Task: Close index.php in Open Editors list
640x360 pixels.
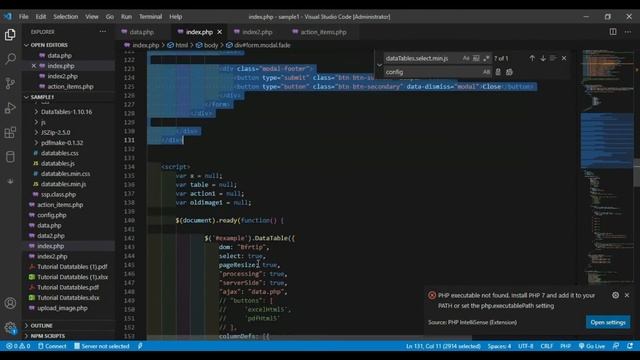Action: [34, 66]
